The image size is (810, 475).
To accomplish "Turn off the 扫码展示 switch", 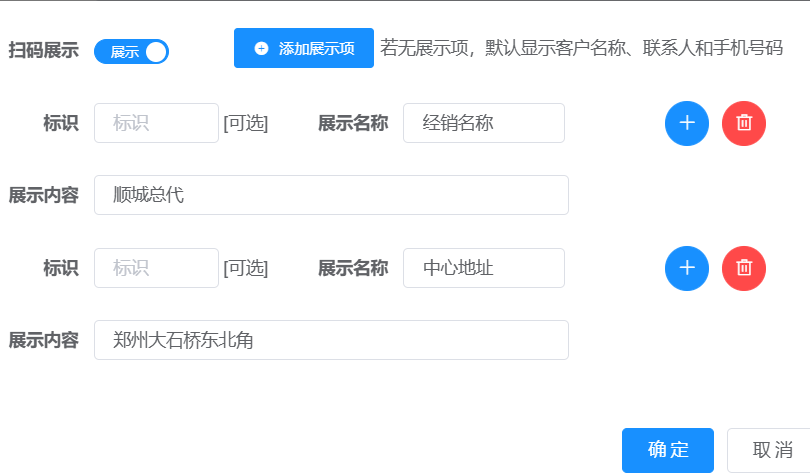I will [x=131, y=52].
